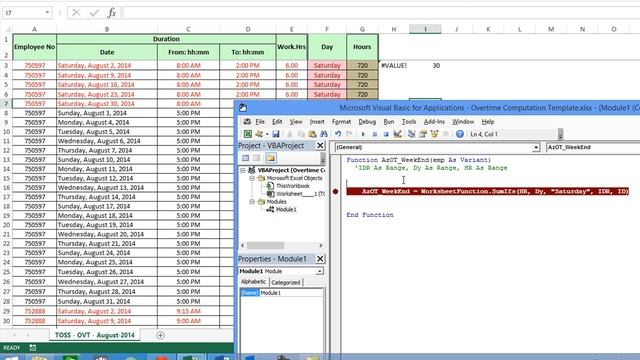Click the Redo arrow in the VBA toolbar
The height and width of the screenshot is (360, 640).
coord(349,134)
